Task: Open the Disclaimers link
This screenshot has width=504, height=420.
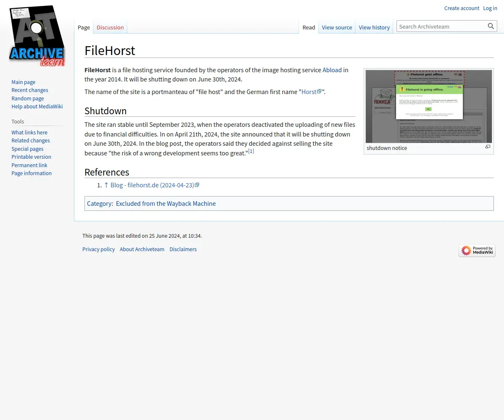Action: coord(183,249)
